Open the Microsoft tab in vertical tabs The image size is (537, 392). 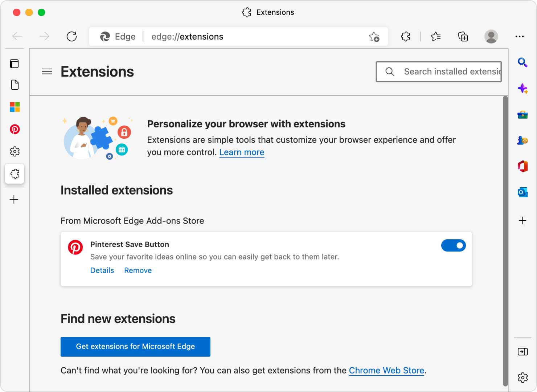point(15,107)
